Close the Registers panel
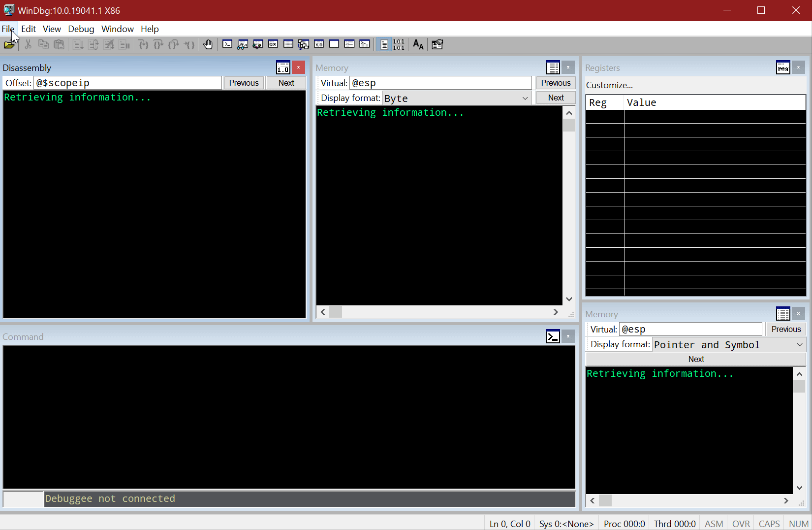The width and height of the screenshot is (812, 530). click(798, 67)
